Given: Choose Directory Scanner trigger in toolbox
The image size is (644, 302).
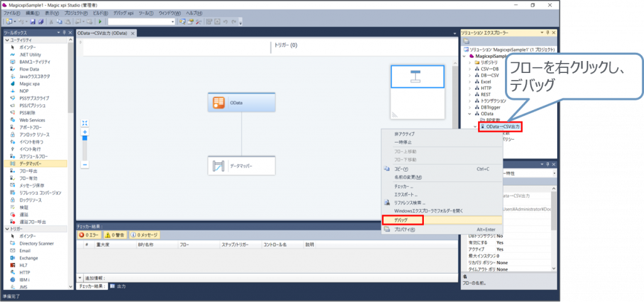Looking at the screenshot, I should click(x=38, y=243).
